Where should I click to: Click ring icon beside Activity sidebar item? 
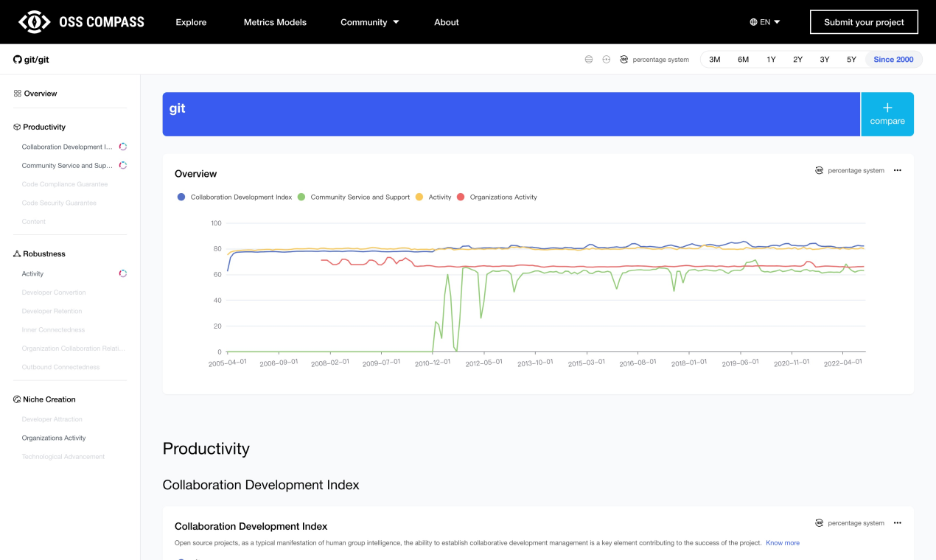tap(123, 273)
